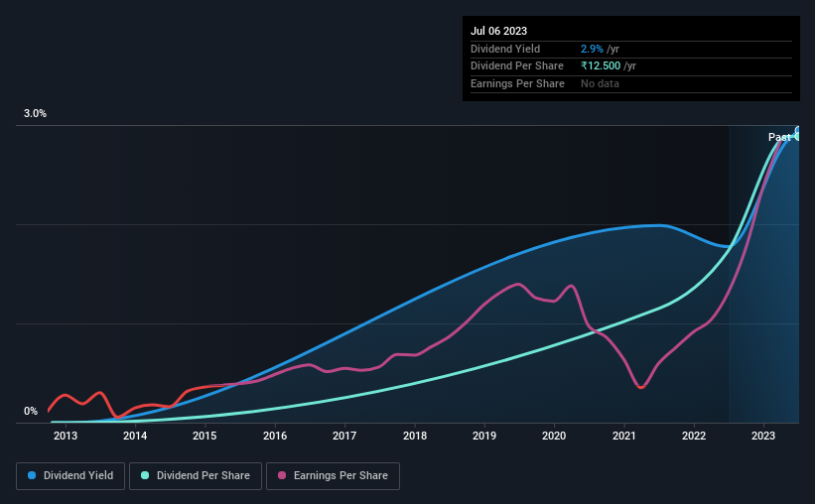The image size is (815, 504).
Task: Click the teal Dividend Per Share legend dot
Action: 145,475
